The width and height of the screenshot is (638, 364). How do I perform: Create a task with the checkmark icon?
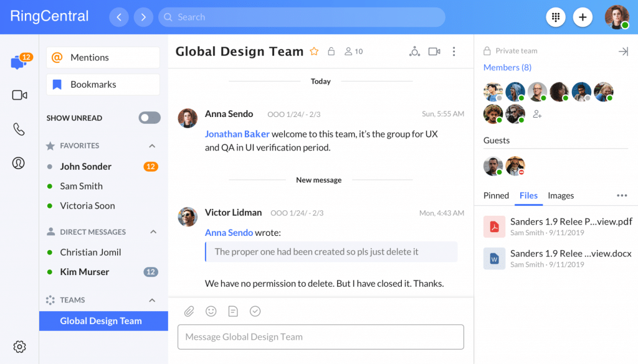pyautogui.click(x=255, y=311)
